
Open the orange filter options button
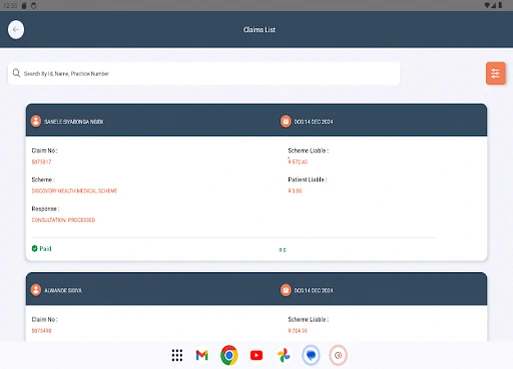pyautogui.click(x=495, y=73)
